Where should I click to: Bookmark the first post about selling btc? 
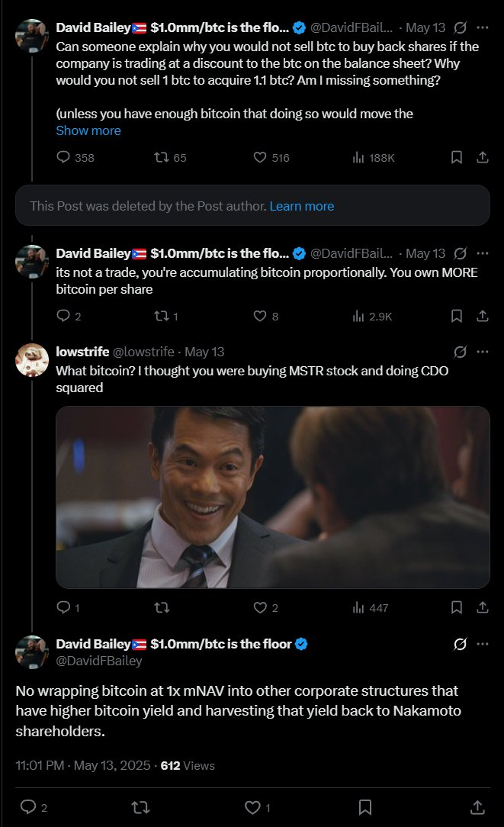456,157
